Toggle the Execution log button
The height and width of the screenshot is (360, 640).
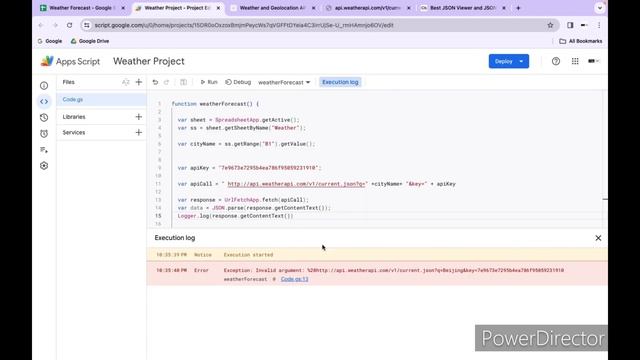(340, 82)
